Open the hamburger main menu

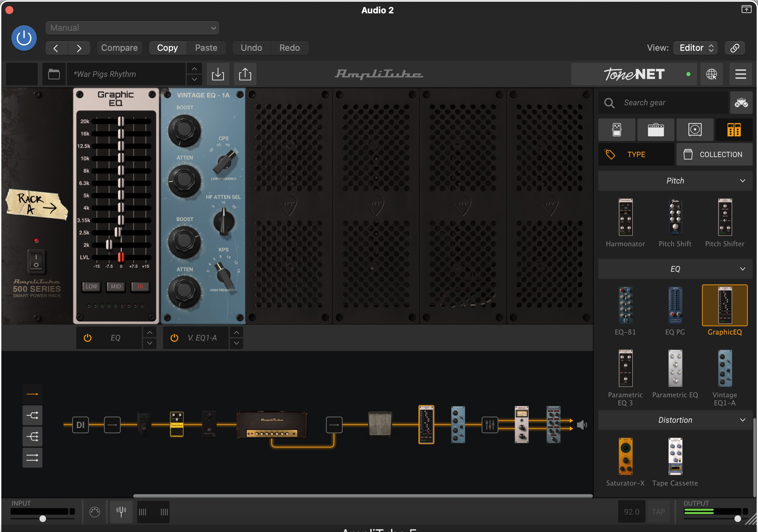coord(741,74)
